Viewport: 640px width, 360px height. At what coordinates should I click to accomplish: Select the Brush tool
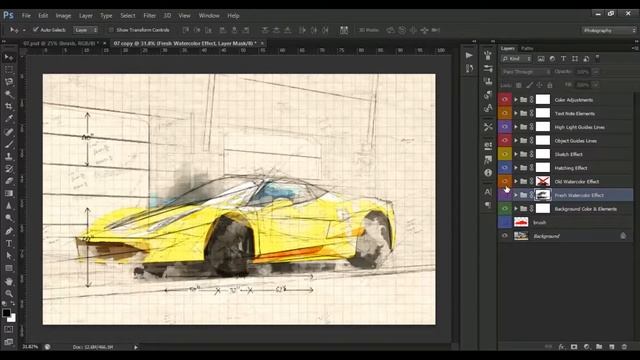(9, 144)
